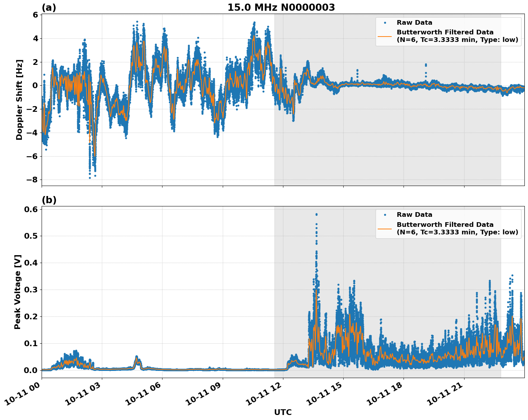This screenshot has height=420, width=528.
Task: Select the subplot label (b)
Action: click(49, 200)
